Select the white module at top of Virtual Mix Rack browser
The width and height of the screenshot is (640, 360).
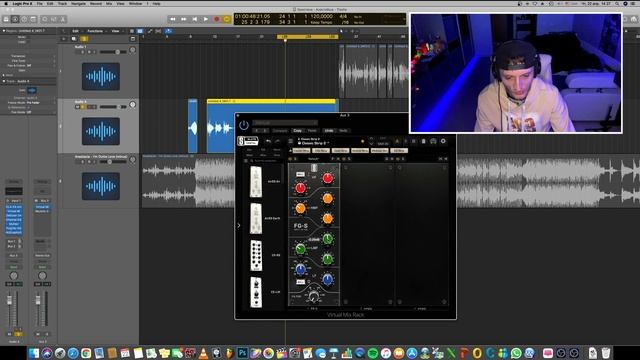coord(256,182)
